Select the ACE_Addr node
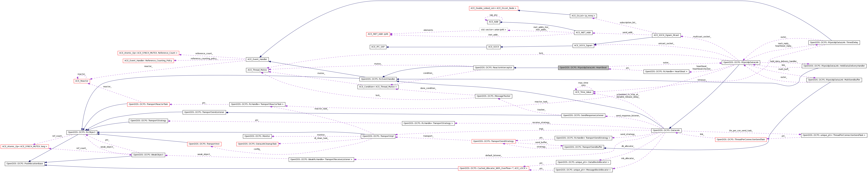The height and width of the screenshot is (173, 868). click(494, 22)
